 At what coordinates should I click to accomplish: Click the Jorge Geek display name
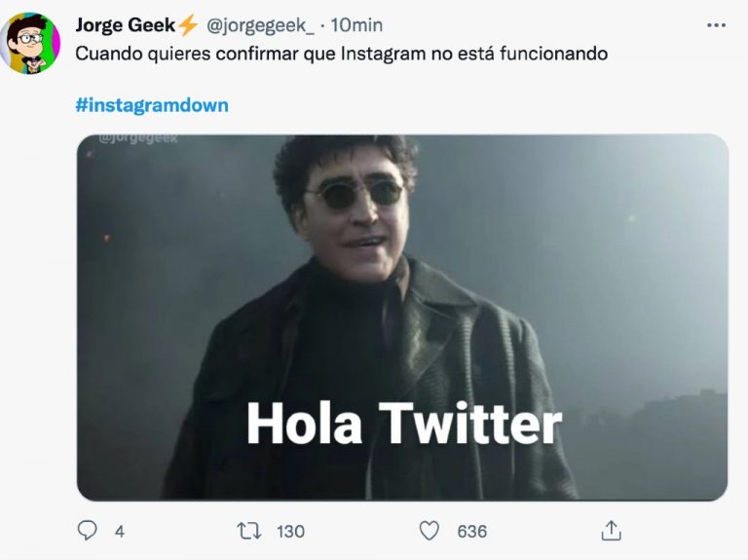(126, 24)
